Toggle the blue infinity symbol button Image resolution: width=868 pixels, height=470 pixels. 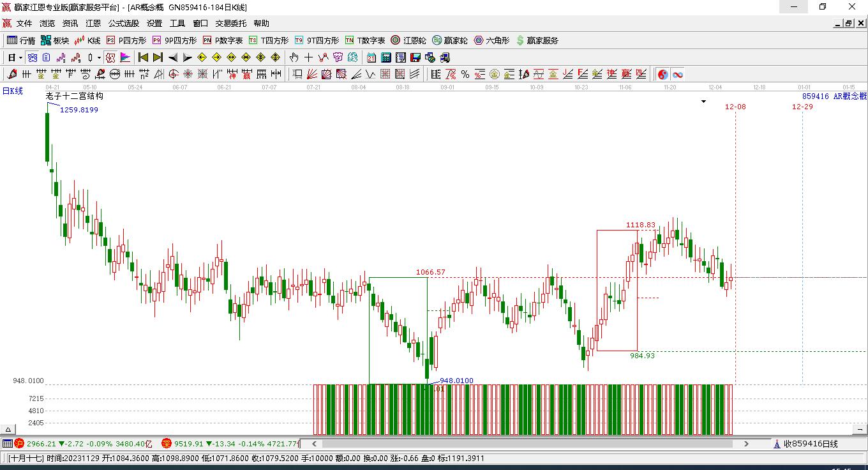[x=678, y=74]
